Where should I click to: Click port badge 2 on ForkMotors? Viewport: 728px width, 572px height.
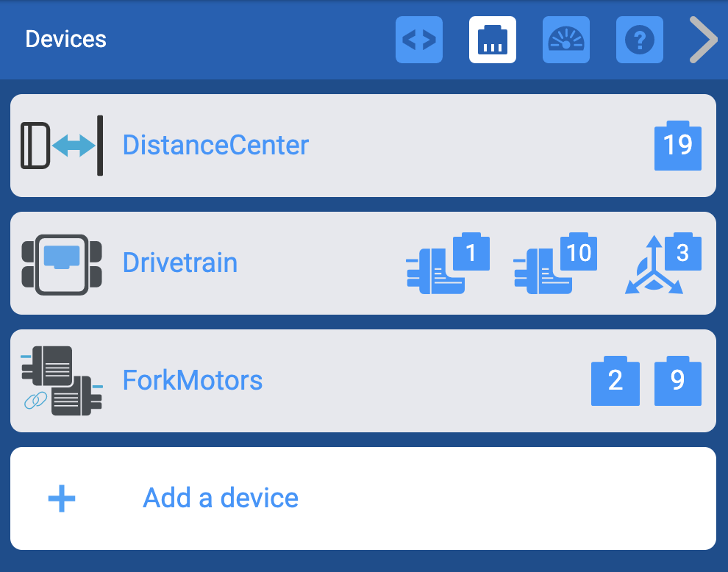(615, 380)
